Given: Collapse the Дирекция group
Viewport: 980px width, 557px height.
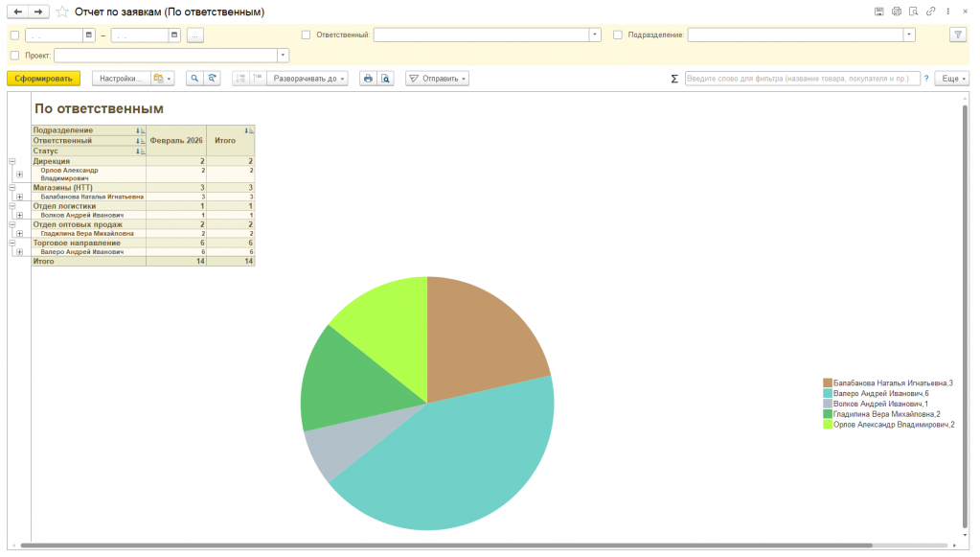Looking at the screenshot, I should point(11,161).
